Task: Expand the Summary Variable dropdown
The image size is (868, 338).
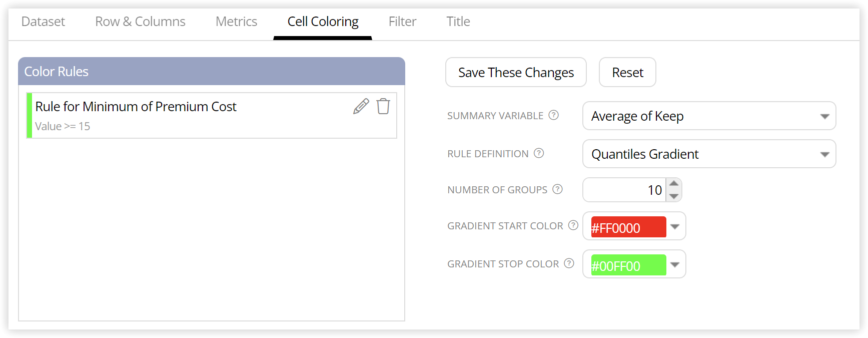Action: pos(824,116)
